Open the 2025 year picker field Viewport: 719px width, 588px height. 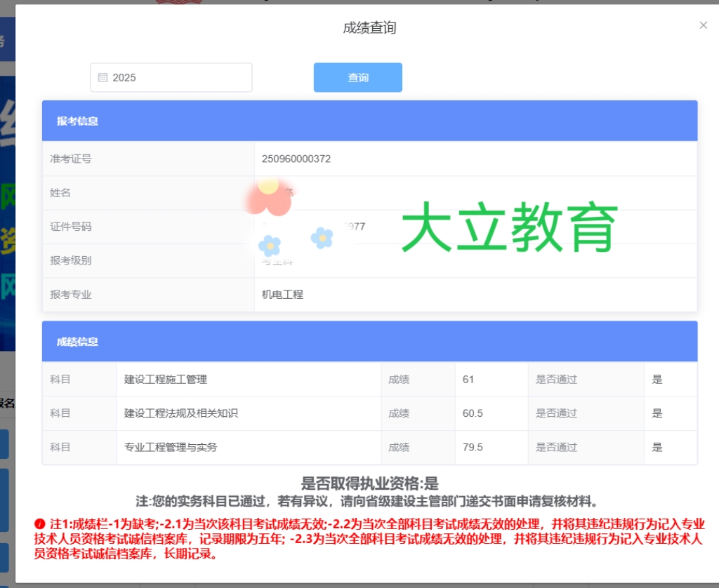point(171,77)
